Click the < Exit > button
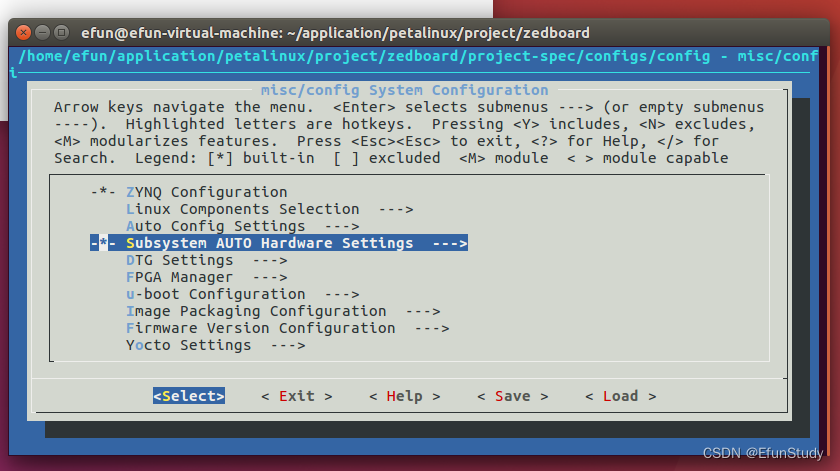Screen dimensions: 840x471 click(x=297, y=396)
